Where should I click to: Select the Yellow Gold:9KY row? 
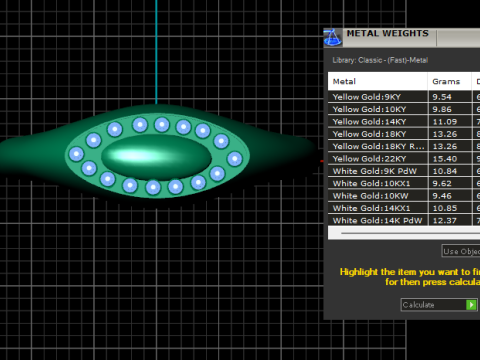(x=404, y=97)
